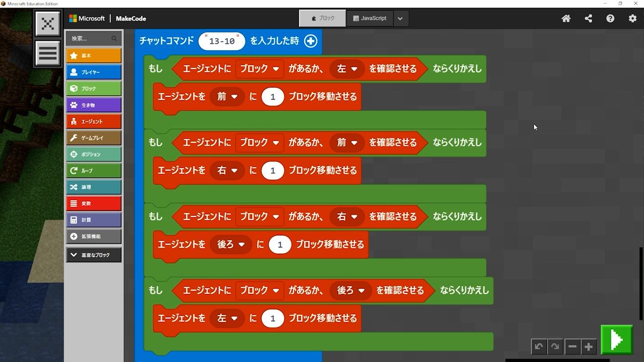
Task: Open the Settings gear icon
Action: [632, 19]
